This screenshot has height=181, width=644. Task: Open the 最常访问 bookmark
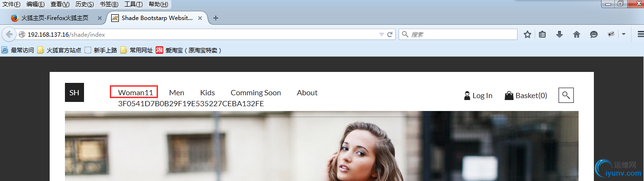point(18,50)
